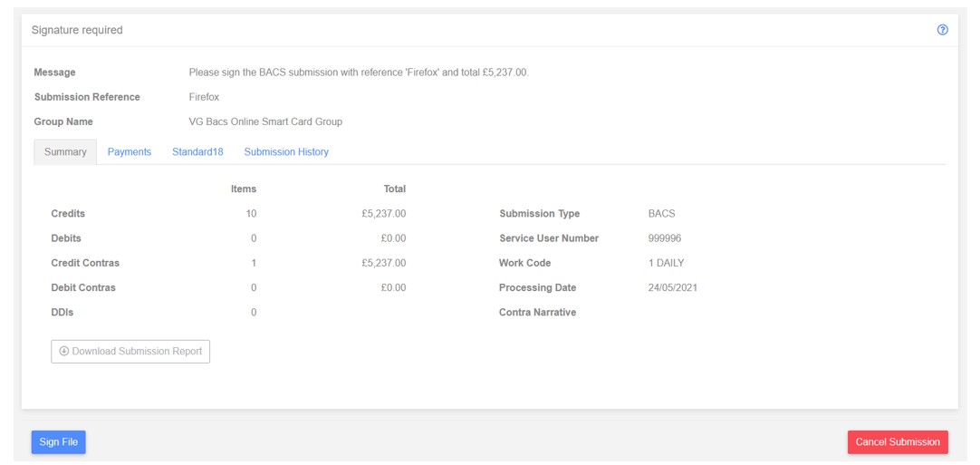Select the VG Bacs Online Smart Card Group name
Viewport: 980px width, 465px height.
(x=265, y=121)
